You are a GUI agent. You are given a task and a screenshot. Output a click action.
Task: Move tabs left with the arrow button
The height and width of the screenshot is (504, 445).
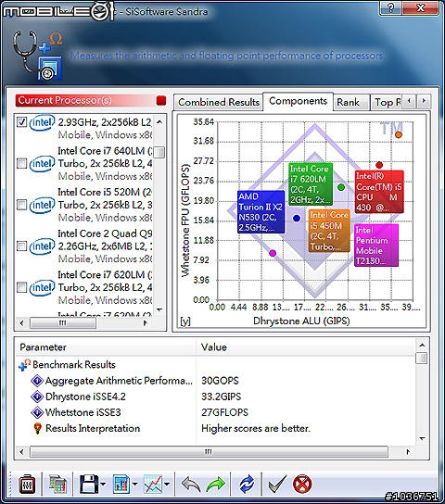[409, 101]
